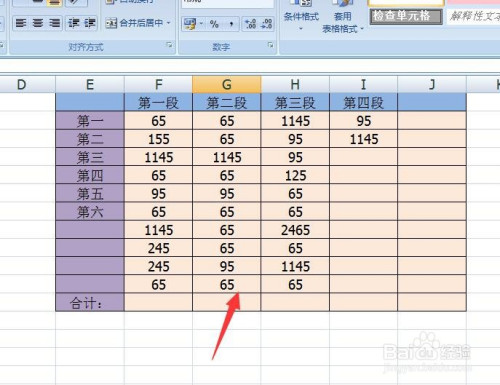The height and width of the screenshot is (385, 500).
Task: Select highlighted column G header
Action: tap(227, 85)
